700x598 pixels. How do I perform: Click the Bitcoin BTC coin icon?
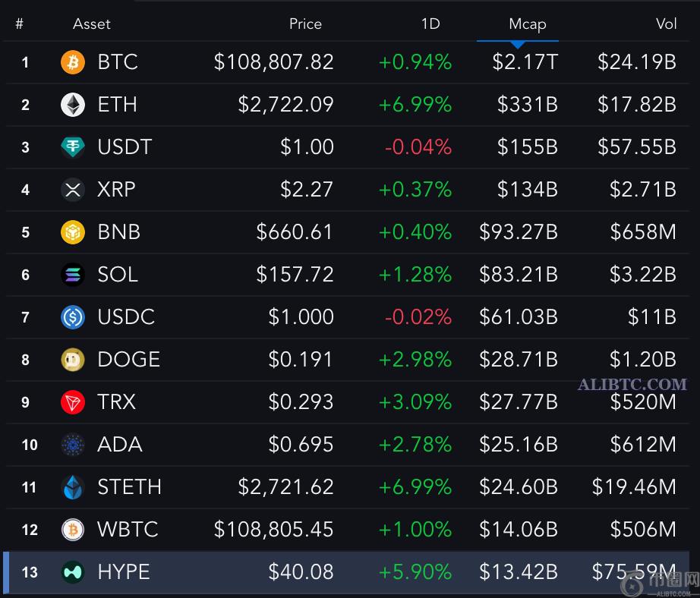click(x=73, y=62)
